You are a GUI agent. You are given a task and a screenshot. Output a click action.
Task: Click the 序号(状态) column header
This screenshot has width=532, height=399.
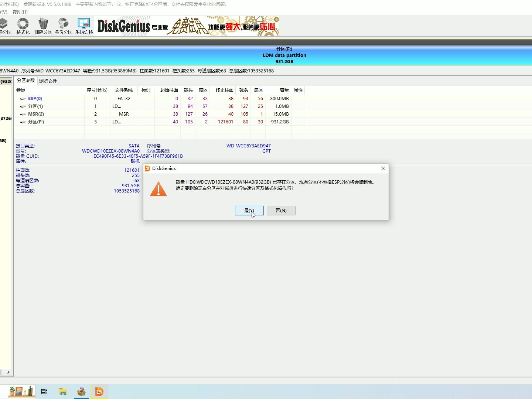pyautogui.click(x=97, y=90)
